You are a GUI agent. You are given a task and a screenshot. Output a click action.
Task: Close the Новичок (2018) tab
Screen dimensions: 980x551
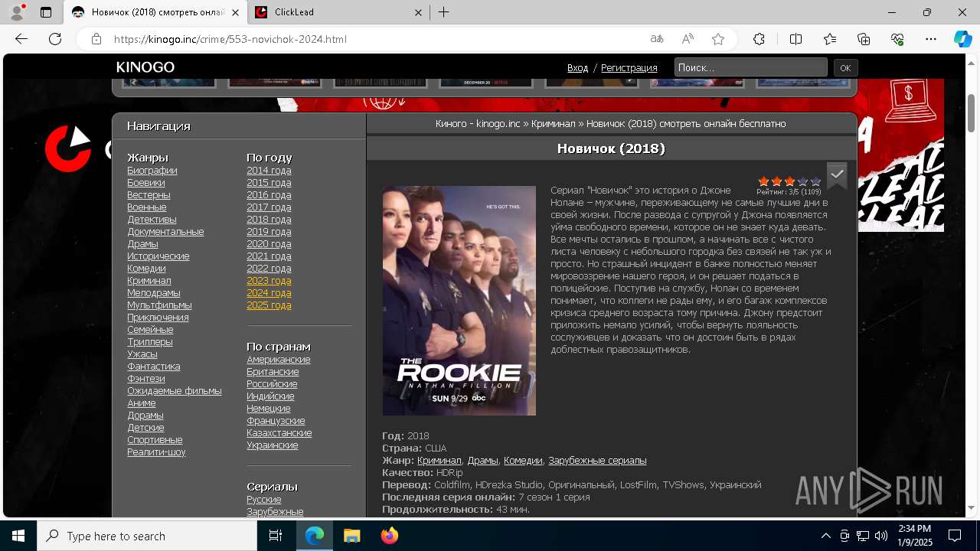(x=234, y=12)
